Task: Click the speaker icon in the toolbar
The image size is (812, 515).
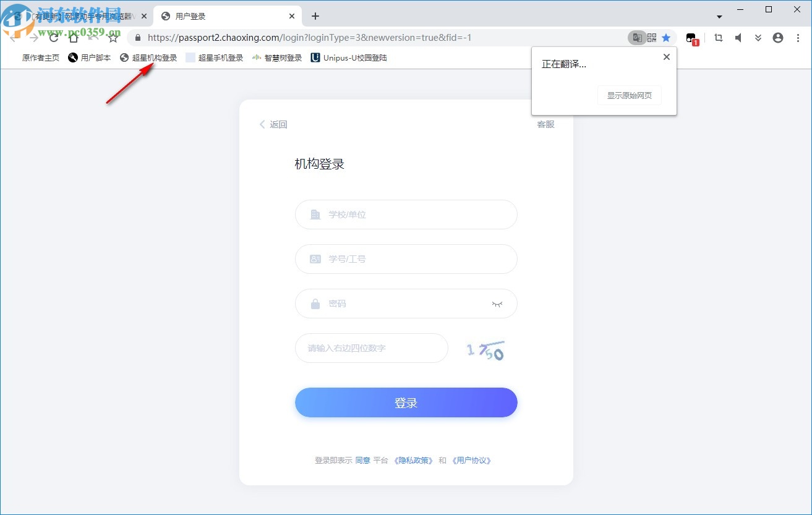Action: pos(738,38)
